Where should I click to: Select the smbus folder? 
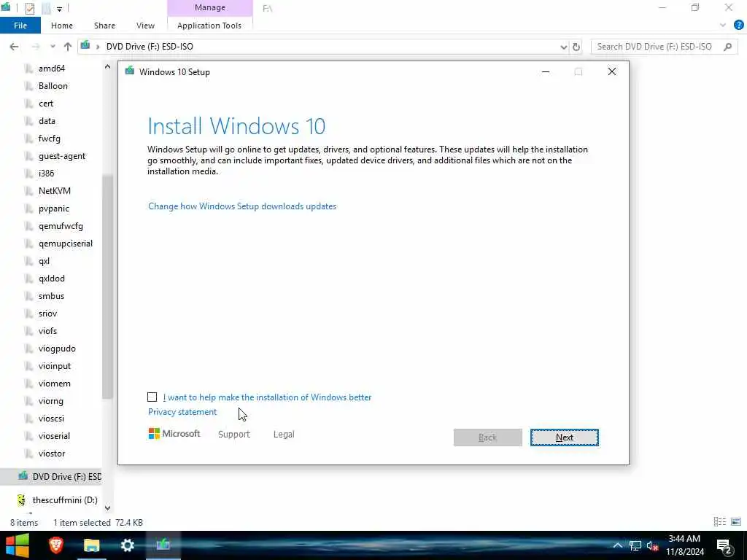pos(51,296)
